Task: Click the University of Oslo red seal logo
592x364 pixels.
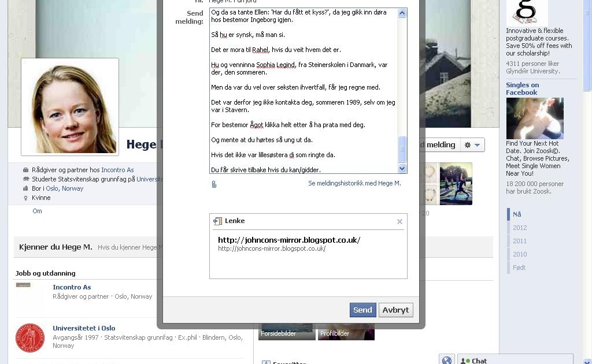Action: point(30,338)
